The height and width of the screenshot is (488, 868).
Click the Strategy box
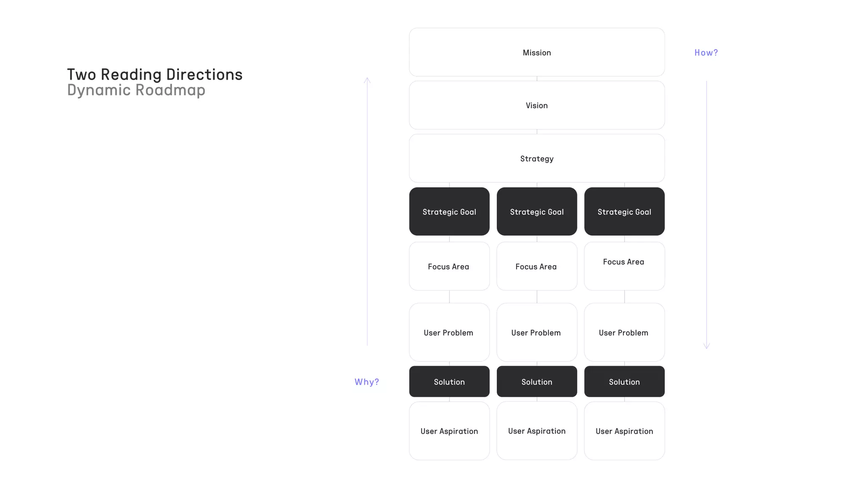pyautogui.click(x=537, y=158)
